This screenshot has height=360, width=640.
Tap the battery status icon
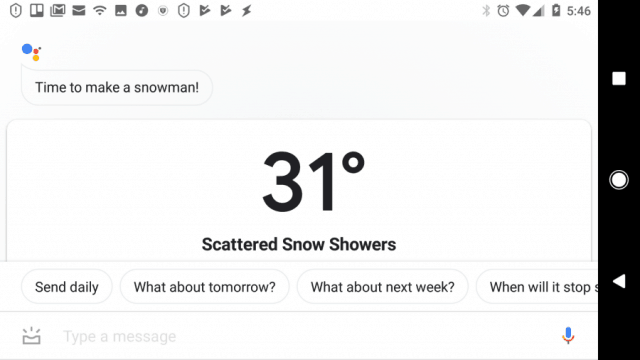click(x=556, y=10)
